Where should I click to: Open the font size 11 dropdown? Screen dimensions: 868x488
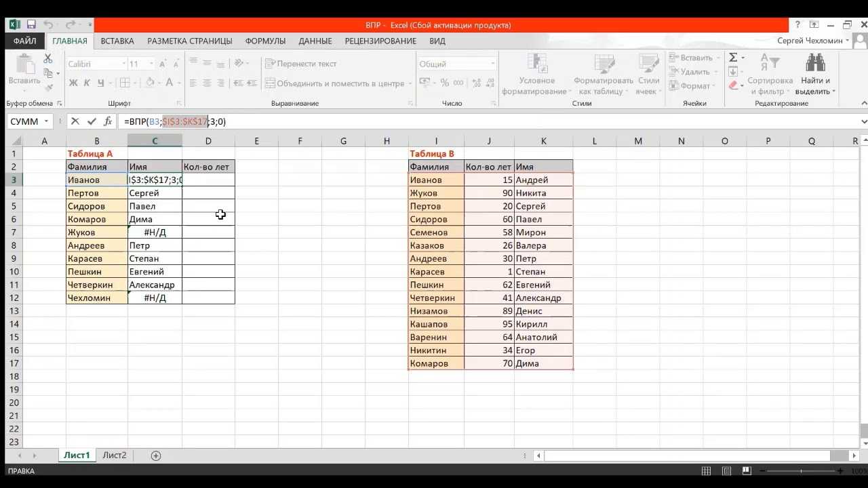click(151, 64)
